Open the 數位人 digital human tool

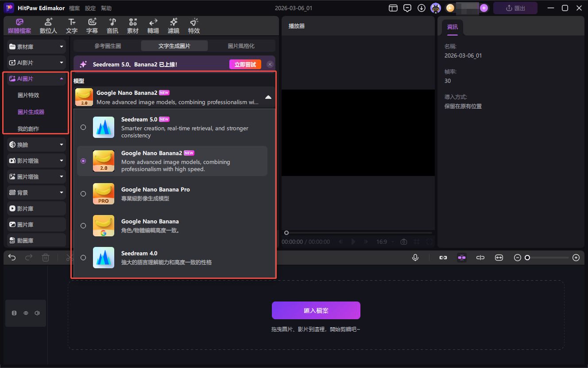48,26
